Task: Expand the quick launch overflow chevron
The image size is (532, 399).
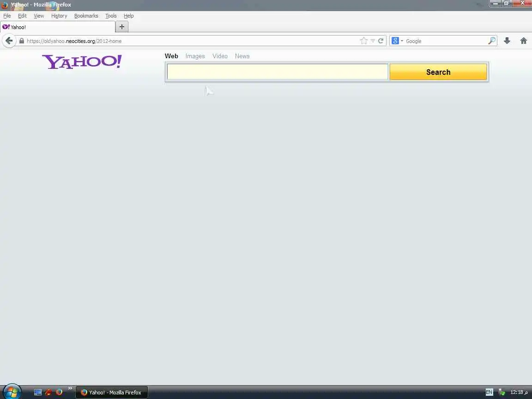Action: [70, 388]
